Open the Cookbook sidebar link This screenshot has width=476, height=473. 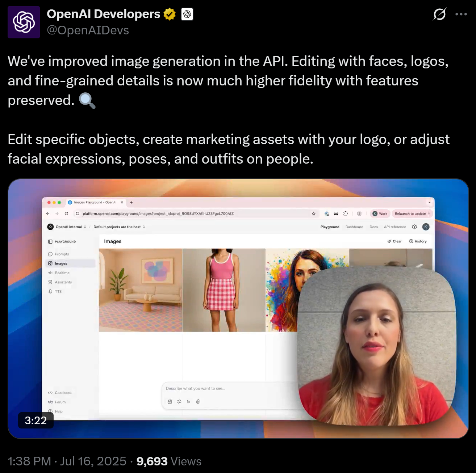60,393
